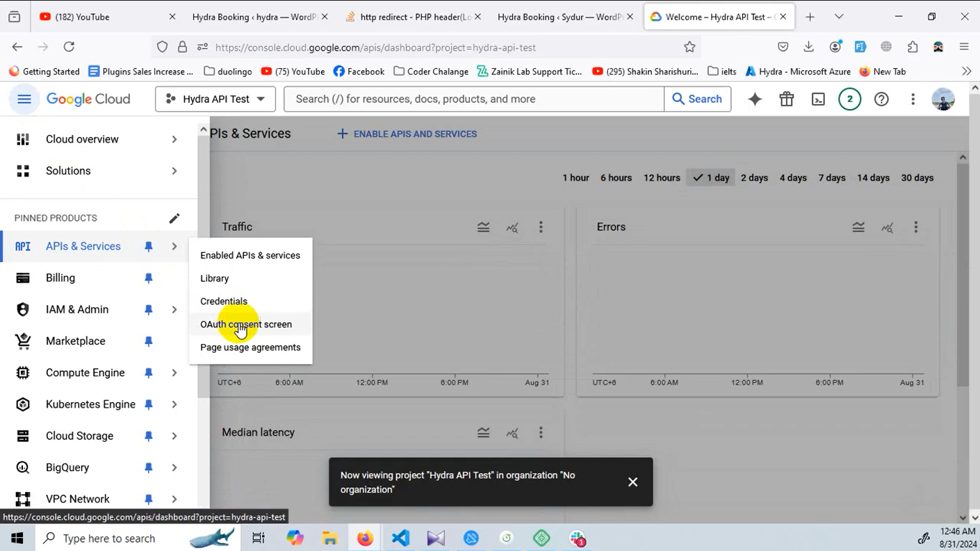Image resolution: width=980 pixels, height=551 pixels.
Task: Open Billing in the sidebar
Action: 99,278
